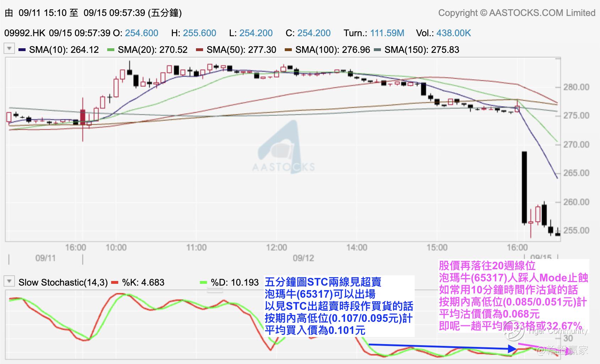Click the volume value 438.00K
600x364 pixels.
pos(454,33)
